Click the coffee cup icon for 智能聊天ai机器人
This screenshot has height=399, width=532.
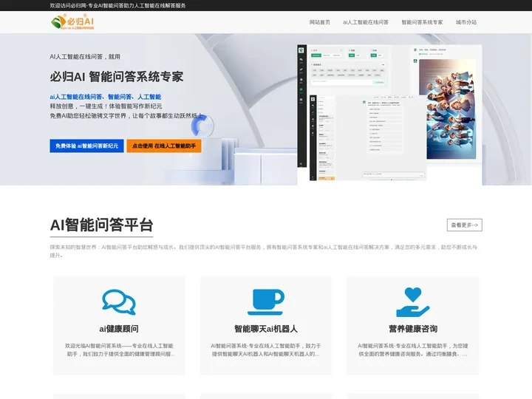(266, 301)
